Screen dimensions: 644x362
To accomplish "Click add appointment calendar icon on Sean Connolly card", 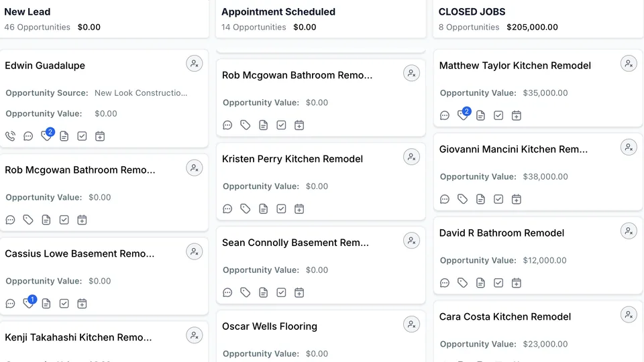I will [x=299, y=293].
